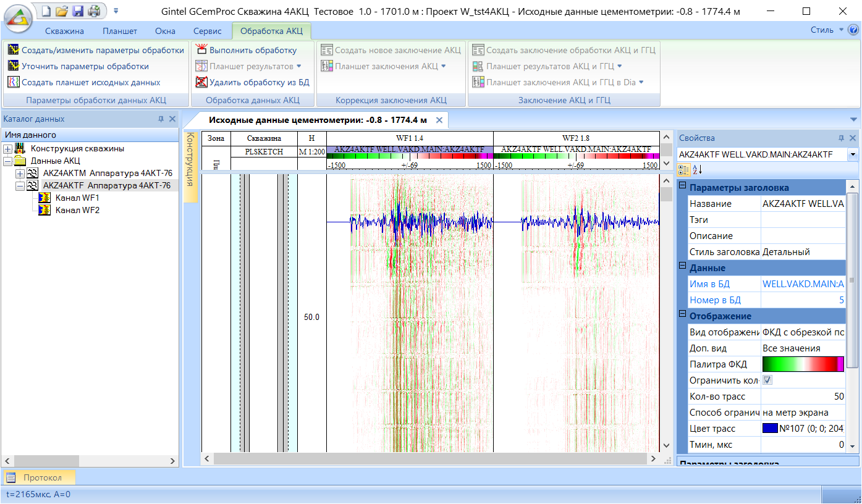Open the Планшет ribbon tab
862x504 pixels.
(x=120, y=31)
